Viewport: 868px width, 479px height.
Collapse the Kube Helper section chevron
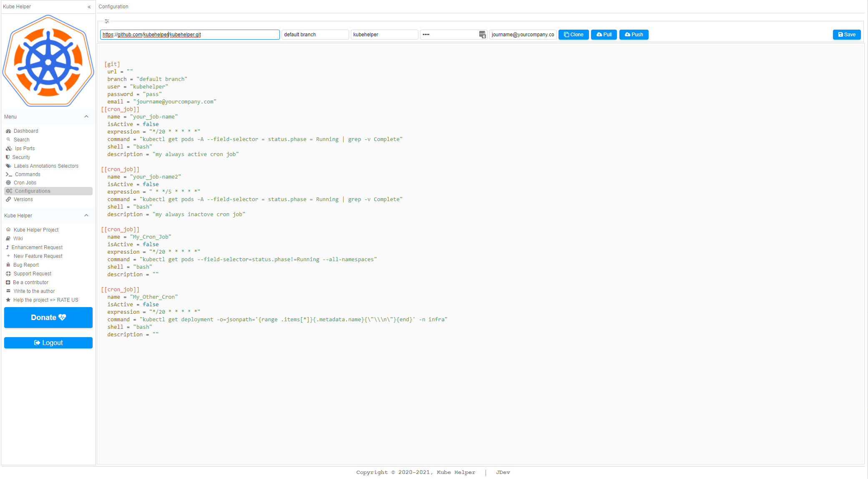86,215
